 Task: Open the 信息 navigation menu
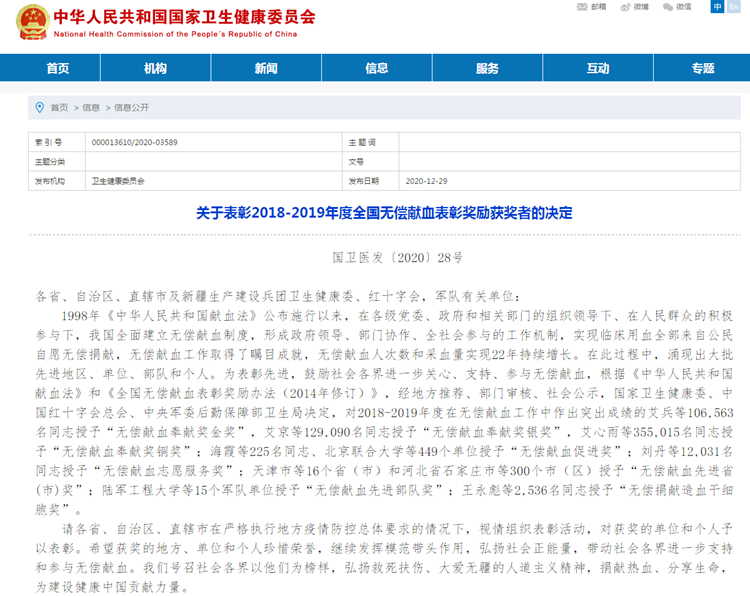click(x=377, y=68)
